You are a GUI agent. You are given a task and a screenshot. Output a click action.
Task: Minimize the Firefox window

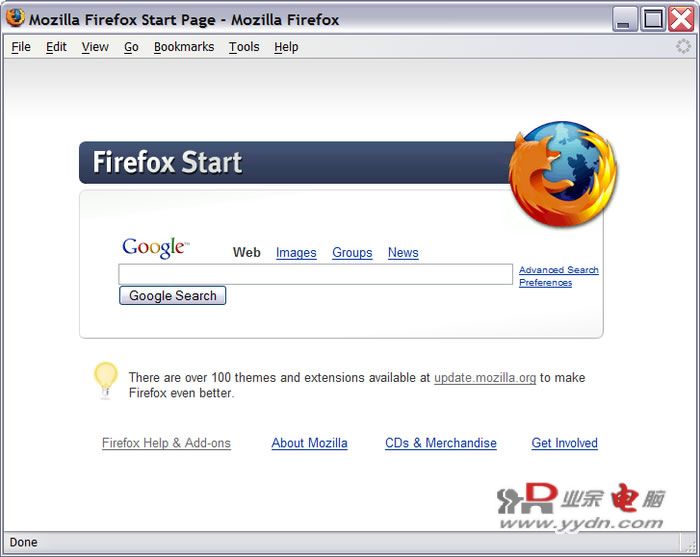pos(625,19)
